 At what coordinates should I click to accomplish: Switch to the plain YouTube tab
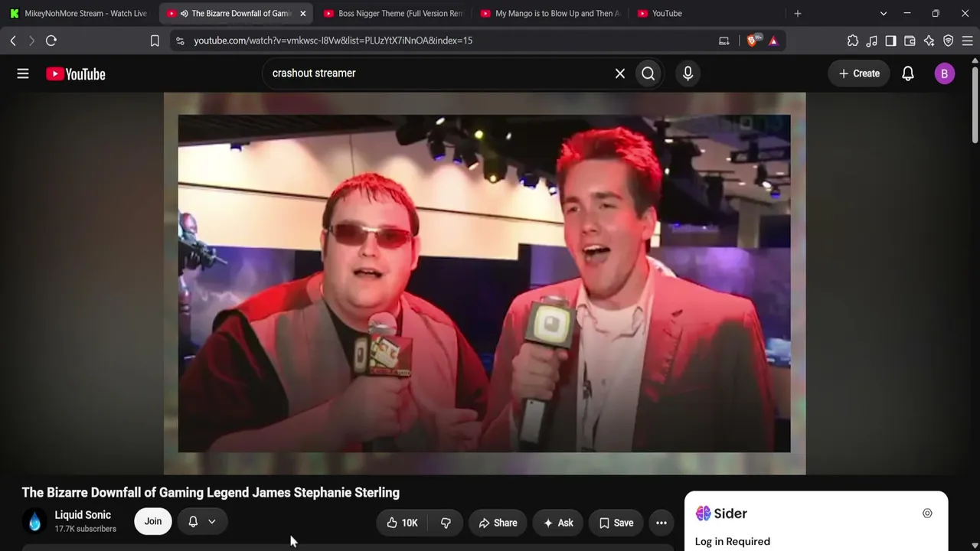707,14
